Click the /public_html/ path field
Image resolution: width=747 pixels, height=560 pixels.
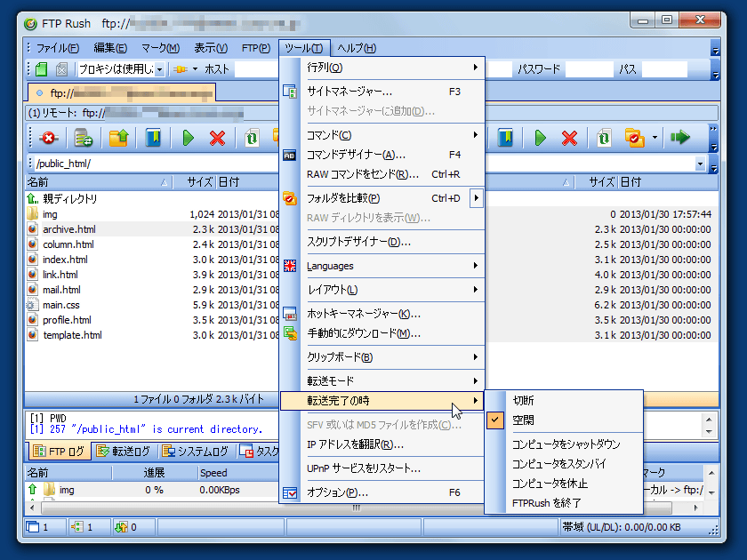[x=155, y=164]
